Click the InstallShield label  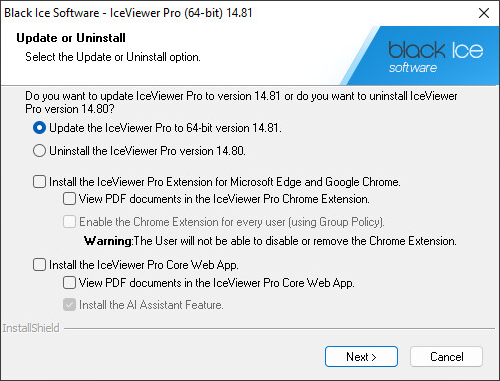point(31,328)
